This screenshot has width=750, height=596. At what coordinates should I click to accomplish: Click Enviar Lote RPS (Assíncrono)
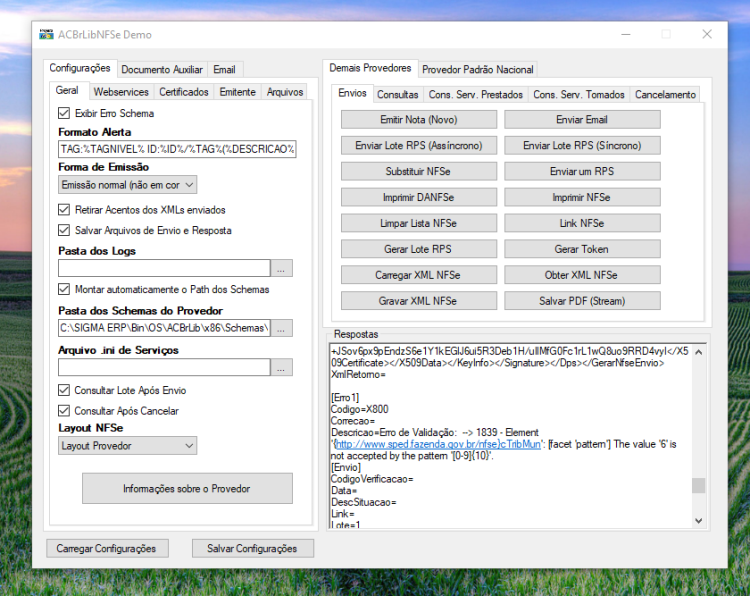tap(419, 145)
